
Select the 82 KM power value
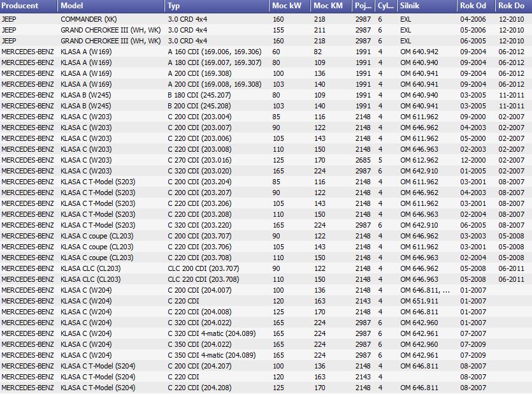point(317,52)
